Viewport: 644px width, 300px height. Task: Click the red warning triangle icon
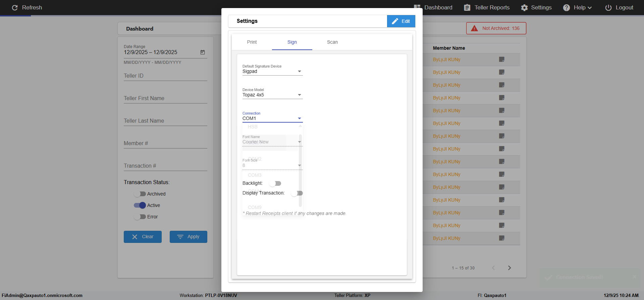(x=474, y=29)
